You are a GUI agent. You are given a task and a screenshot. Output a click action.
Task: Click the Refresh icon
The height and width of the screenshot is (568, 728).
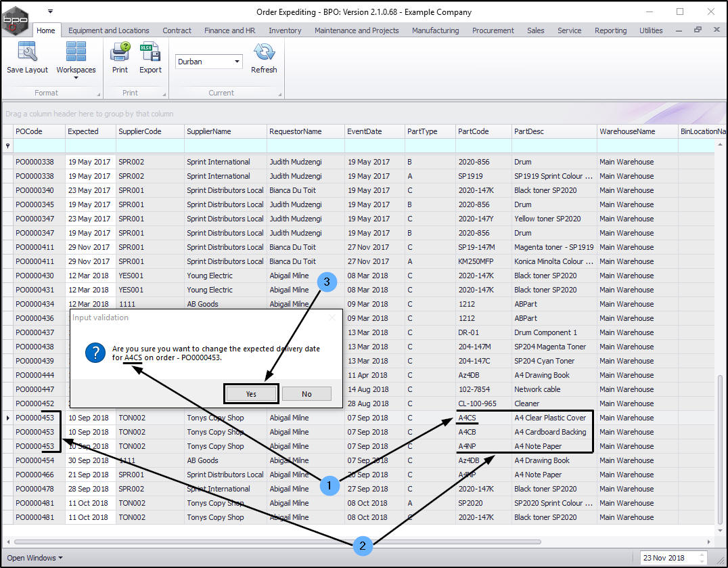[x=264, y=52]
